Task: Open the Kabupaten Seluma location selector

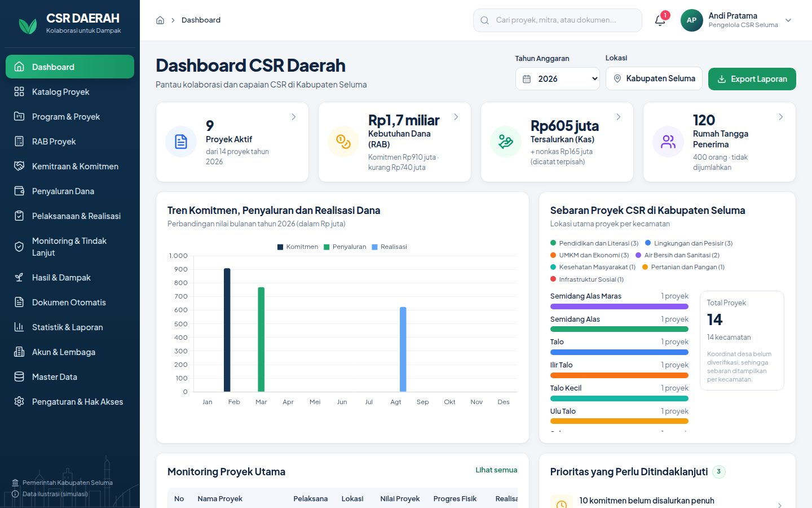Action: point(654,78)
